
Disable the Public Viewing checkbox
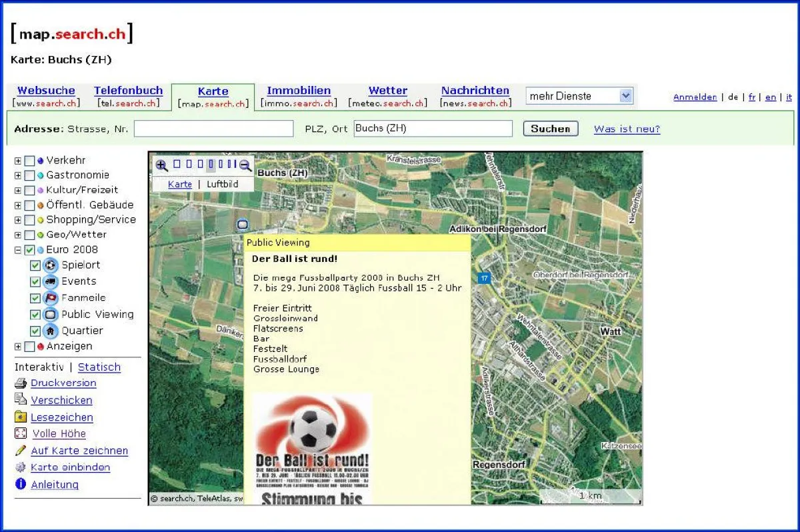pyautogui.click(x=36, y=314)
